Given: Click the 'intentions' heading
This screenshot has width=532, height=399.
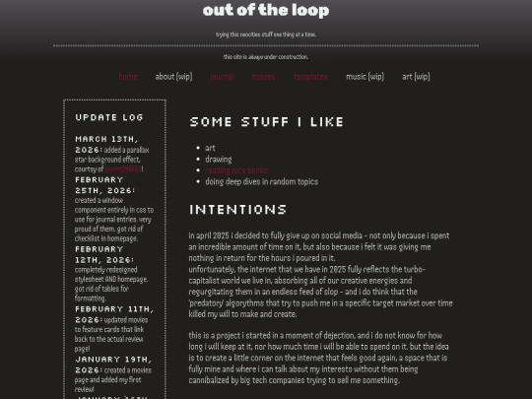Looking at the screenshot, I should (237, 209).
